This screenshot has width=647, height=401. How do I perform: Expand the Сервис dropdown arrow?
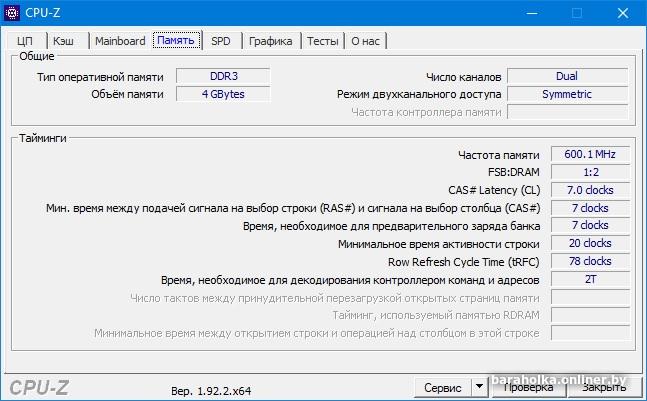(x=479, y=387)
